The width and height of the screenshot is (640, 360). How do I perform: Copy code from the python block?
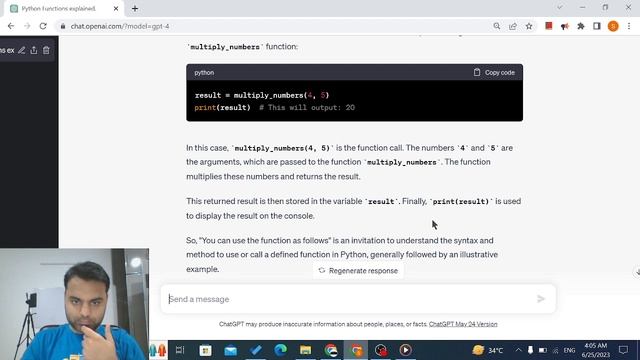[x=494, y=72]
